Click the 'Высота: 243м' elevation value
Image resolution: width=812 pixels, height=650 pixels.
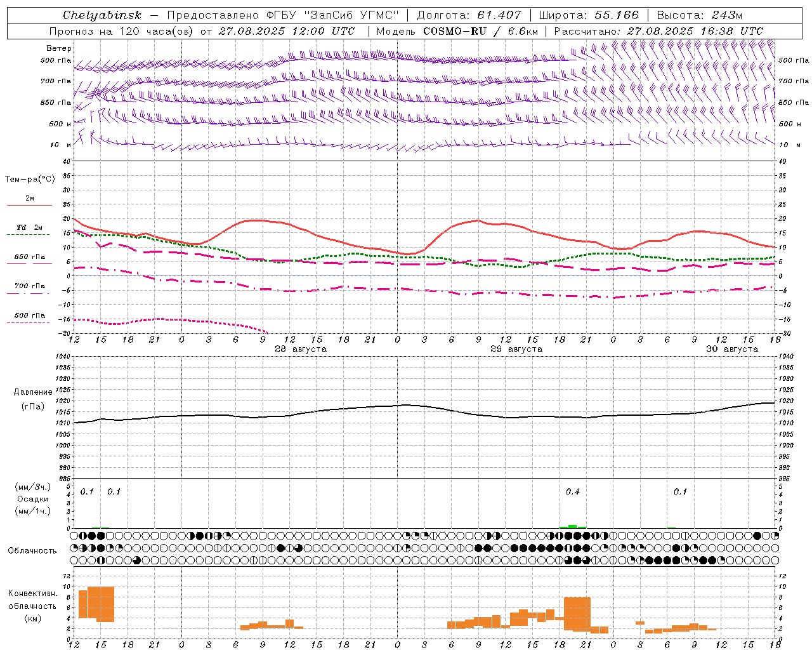point(700,15)
